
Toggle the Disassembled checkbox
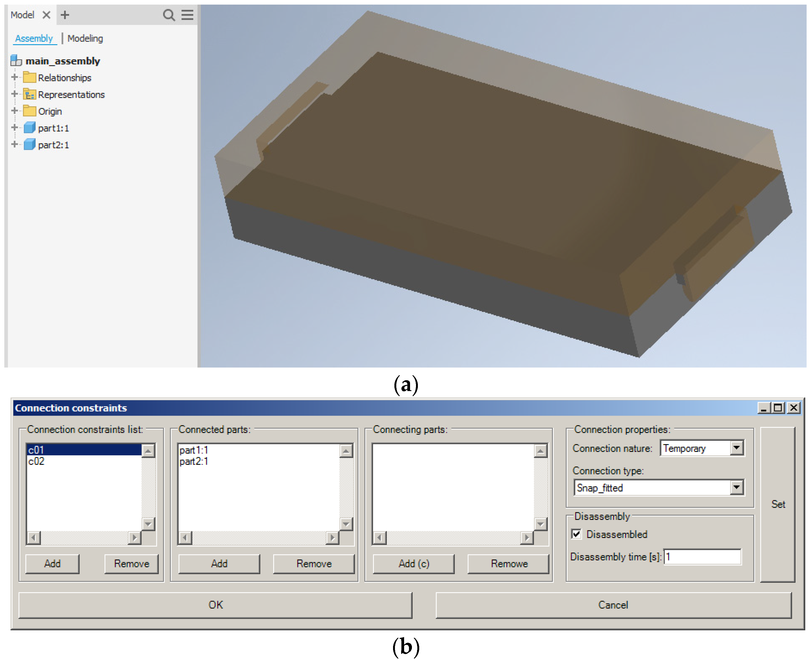(576, 534)
